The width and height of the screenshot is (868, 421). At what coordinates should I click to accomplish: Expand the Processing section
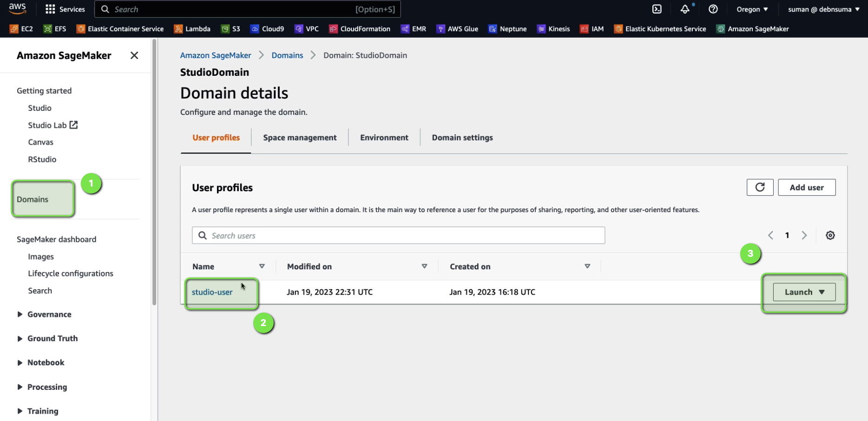click(42, 387)
